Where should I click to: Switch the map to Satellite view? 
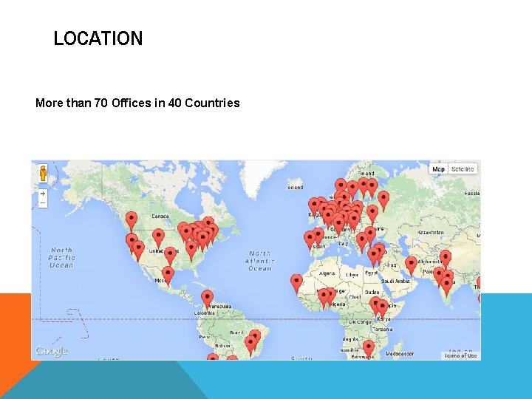tap(463, 169)
